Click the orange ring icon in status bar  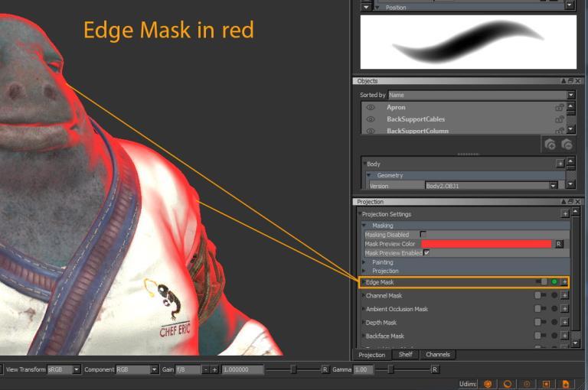508,384
